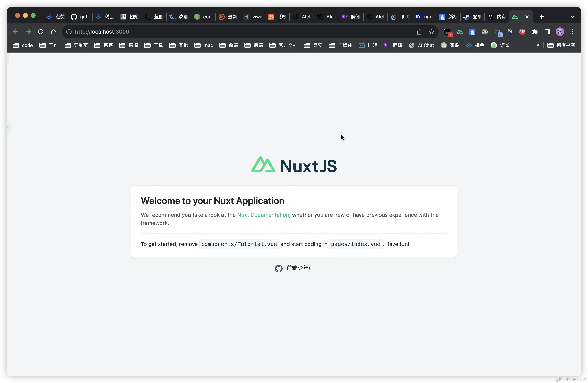Open the Nuxt Documentation link
Viewport: 588px width, 383px height.
[263, 215]
